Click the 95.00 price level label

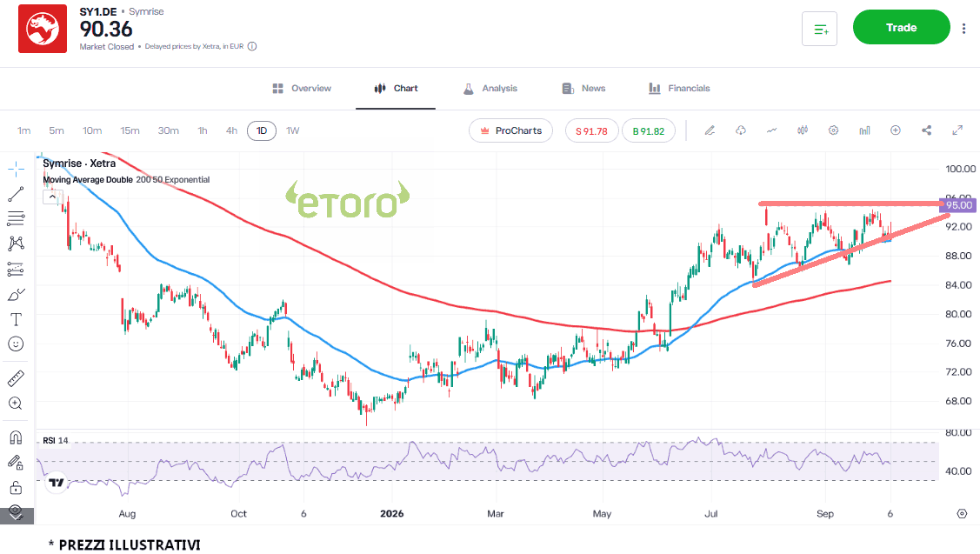(x=959, y=205)
